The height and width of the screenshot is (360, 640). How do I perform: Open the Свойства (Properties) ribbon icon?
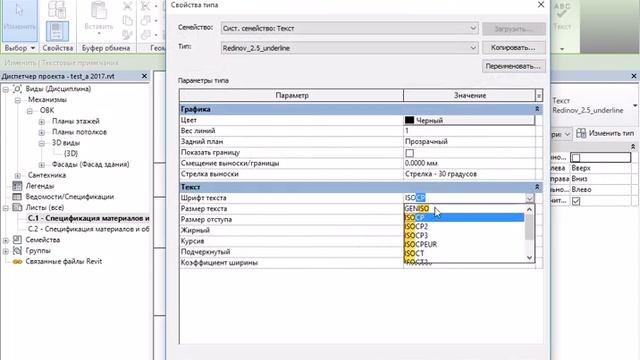tap(57, 31)
